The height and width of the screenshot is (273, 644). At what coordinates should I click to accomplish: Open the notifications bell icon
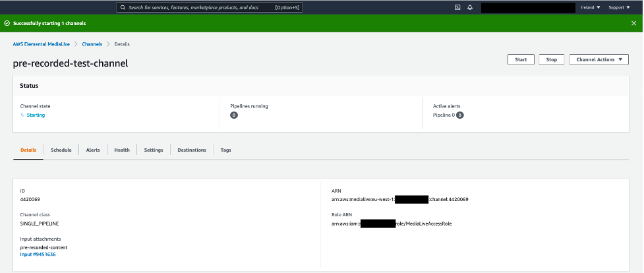tap(470, 7)
